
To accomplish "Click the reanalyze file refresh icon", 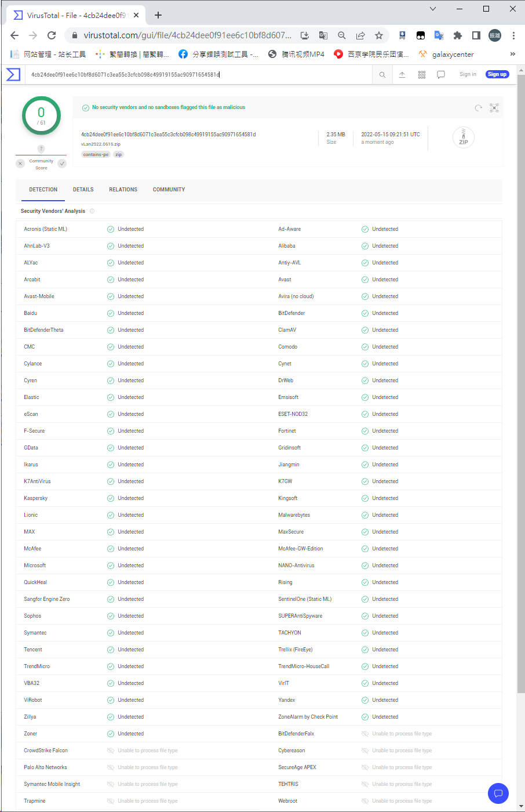I will pyautogui.click(x=478, y=108).
